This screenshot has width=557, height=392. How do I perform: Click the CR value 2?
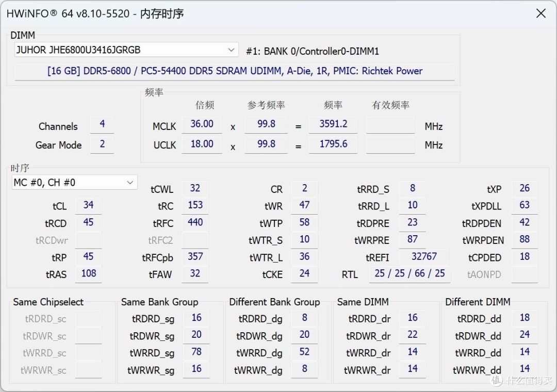pos(304,188)
